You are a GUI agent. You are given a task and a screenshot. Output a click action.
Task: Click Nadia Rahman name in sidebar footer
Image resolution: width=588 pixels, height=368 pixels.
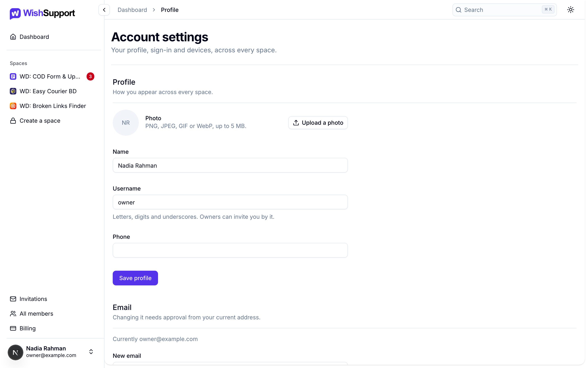point(46,348)
